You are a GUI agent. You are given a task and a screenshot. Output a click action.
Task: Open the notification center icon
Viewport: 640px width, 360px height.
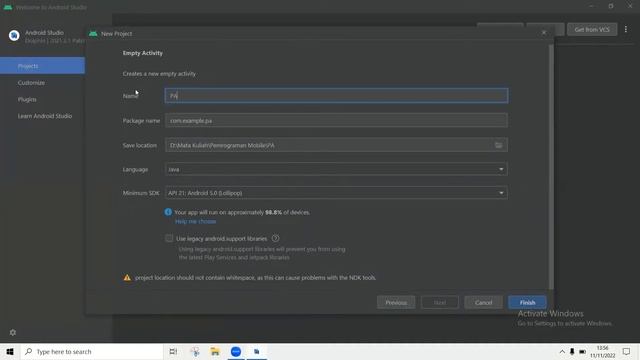[x=627, y=351]
